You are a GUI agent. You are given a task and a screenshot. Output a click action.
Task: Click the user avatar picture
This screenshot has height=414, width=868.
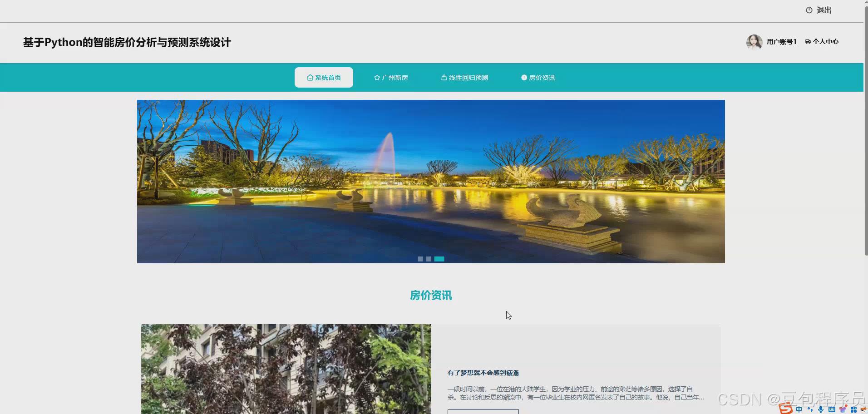tap(754, 42)
